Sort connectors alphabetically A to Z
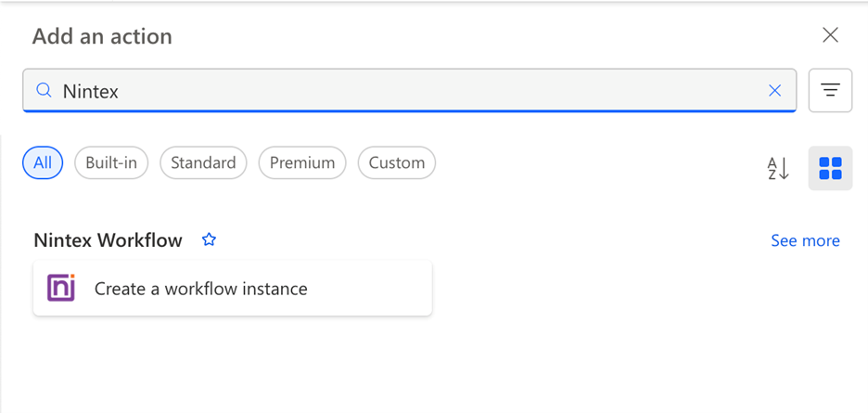 (778, 169)
